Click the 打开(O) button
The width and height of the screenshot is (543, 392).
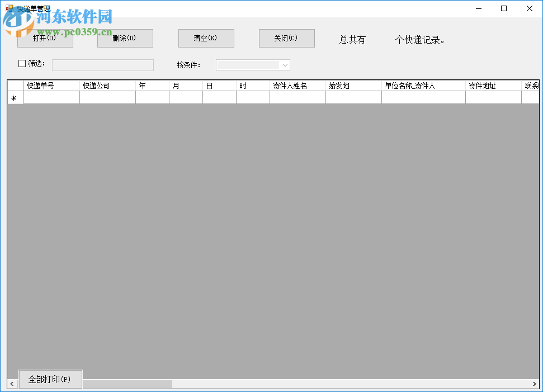coord(45,38)
